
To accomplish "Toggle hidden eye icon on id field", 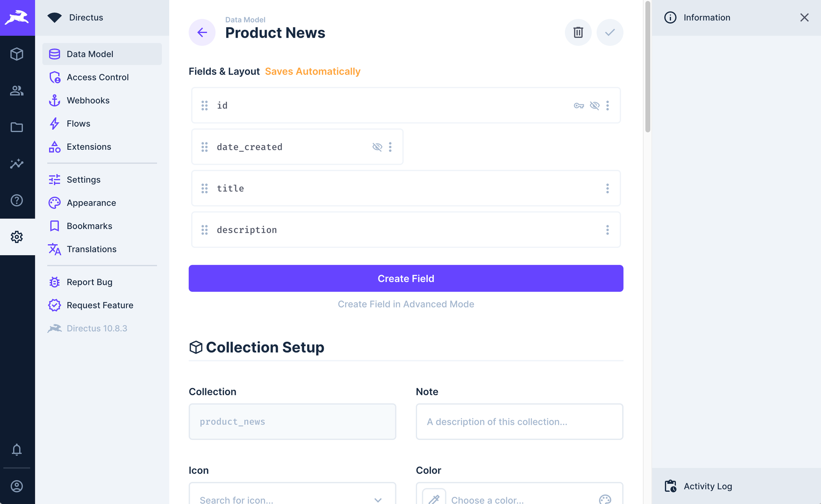I will (594, 105).
